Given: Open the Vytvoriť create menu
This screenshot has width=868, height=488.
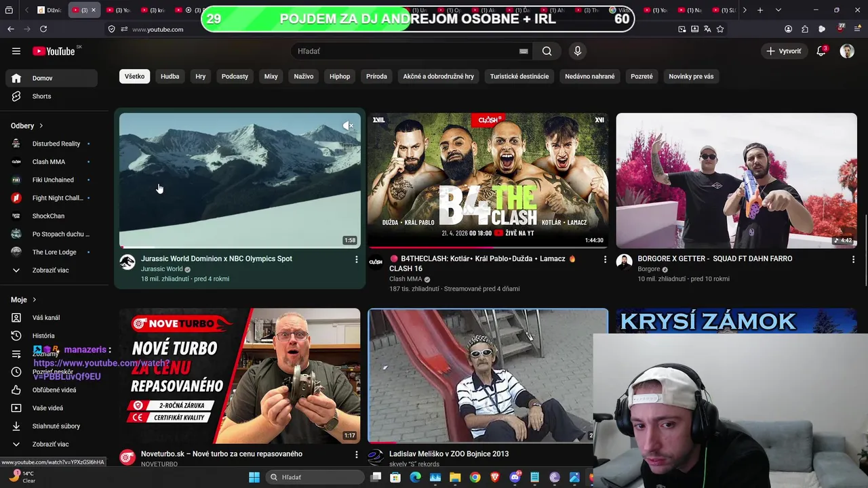Looking at the screenshot, I should (784, 51).
